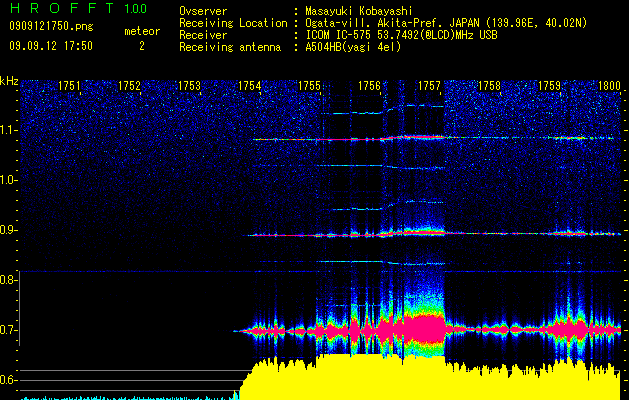The image size is (629, 400).
Task: Click the 0.9 kHz frequency label
Action: tap(9, 230)
